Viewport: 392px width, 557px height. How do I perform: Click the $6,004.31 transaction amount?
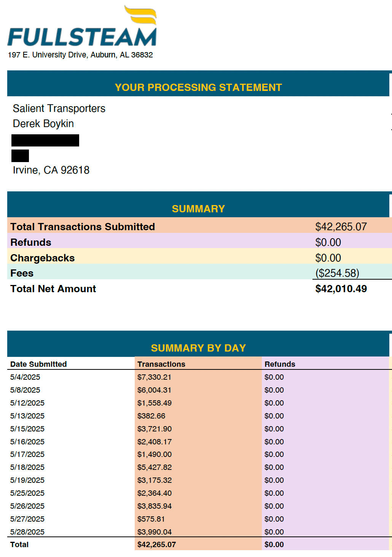(x=154, y=390)
